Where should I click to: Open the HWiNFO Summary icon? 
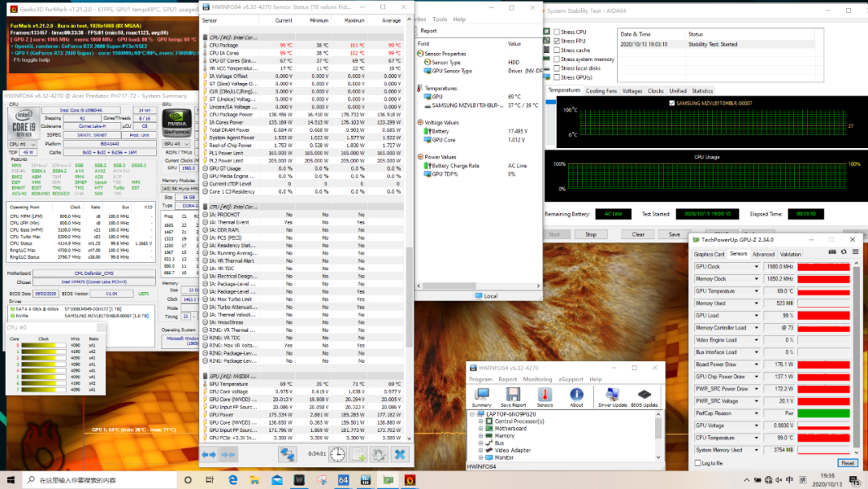coord(481,396)
